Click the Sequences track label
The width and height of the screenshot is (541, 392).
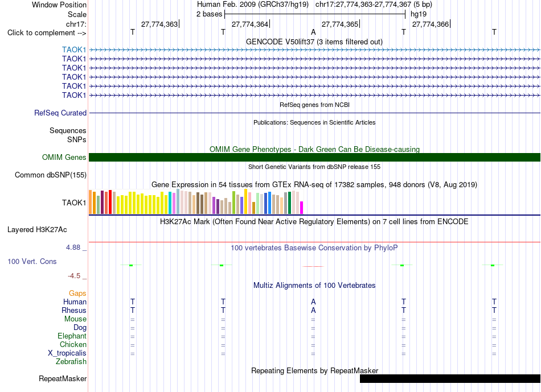coord(68,131)
